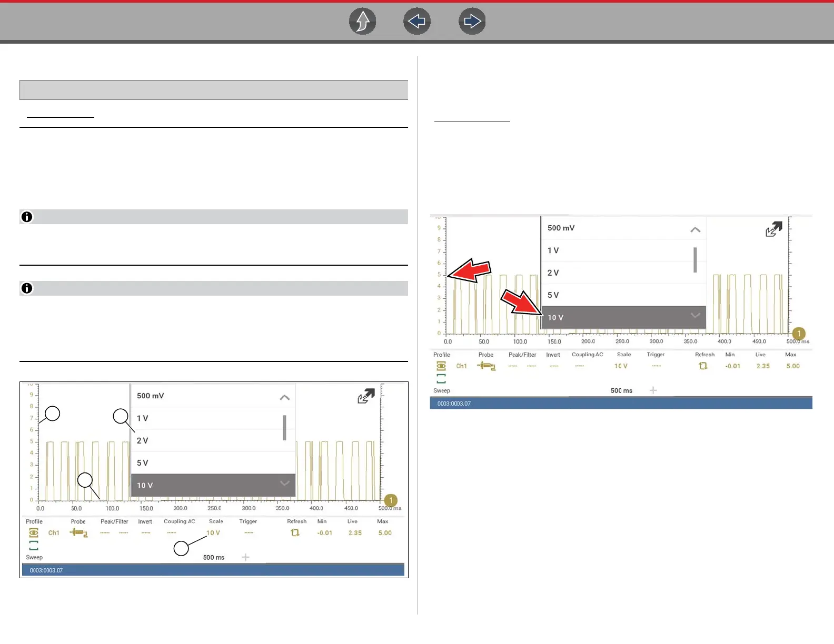Image resolution: width=834 pixels, height=644 pixels.
Task: Click the Max value 5.00 in lower-left figure
Action: [385, 533]
